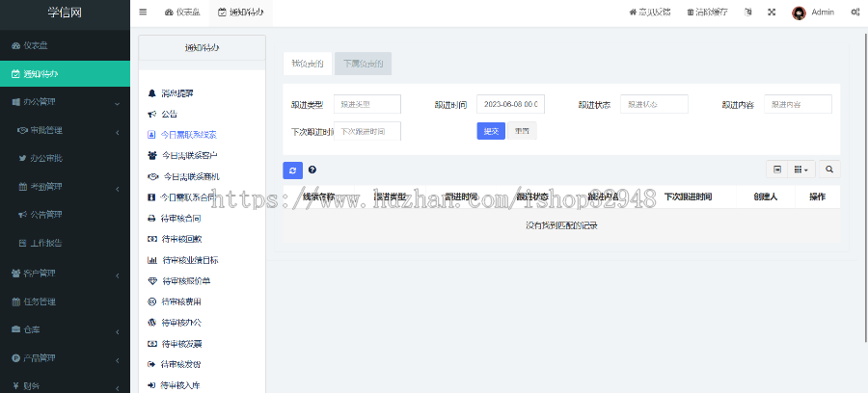This screenshot has height=393, width=868.
Task: Open the Admin user avatar menu
Action: click(813, 13)
